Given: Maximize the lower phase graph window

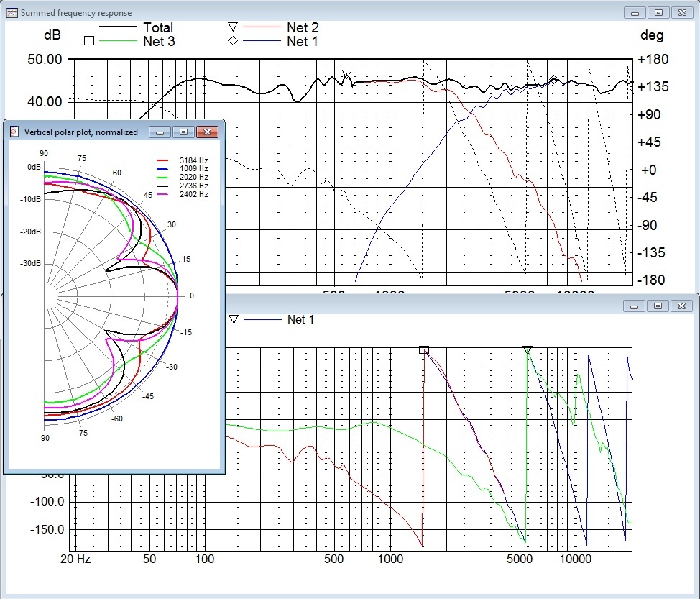Looking at the screenshot, I should click(658, 306).
